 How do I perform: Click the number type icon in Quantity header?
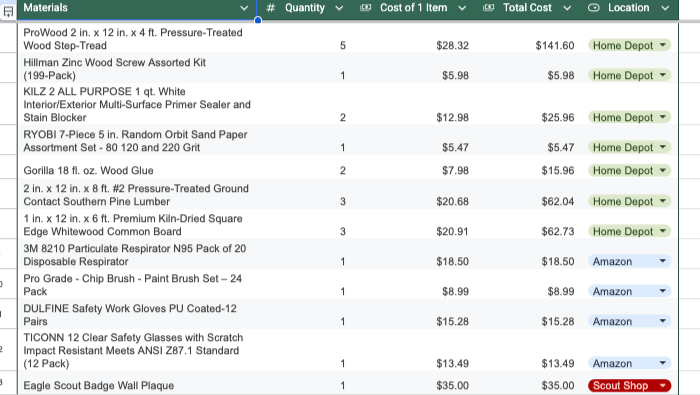[271, 8]
